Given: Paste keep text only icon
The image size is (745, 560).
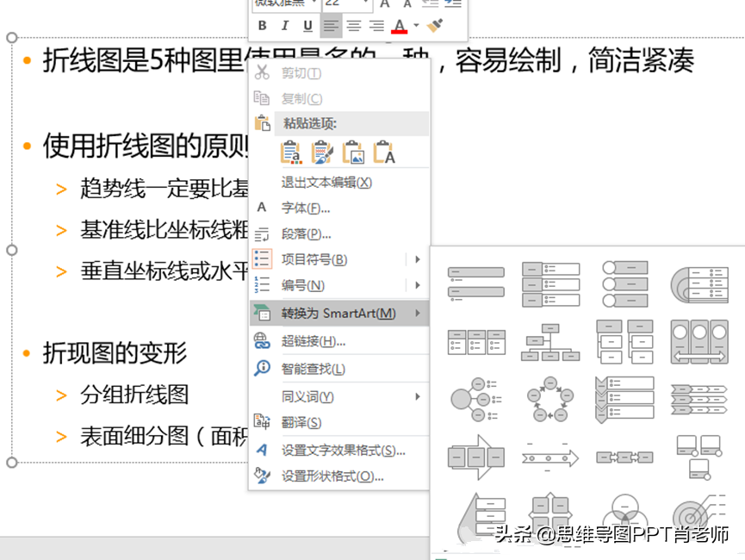Looking at the screenshot, I should point(384,152).
